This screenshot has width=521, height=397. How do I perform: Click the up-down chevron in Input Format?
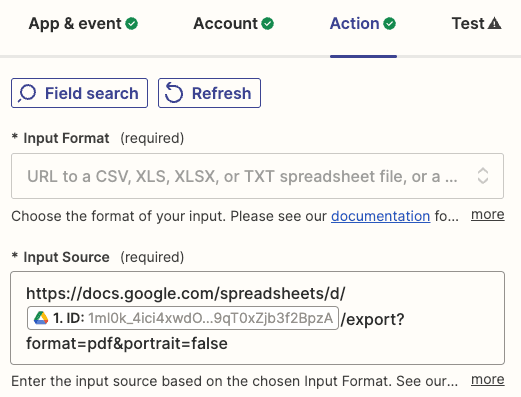[x=483, y=176]
